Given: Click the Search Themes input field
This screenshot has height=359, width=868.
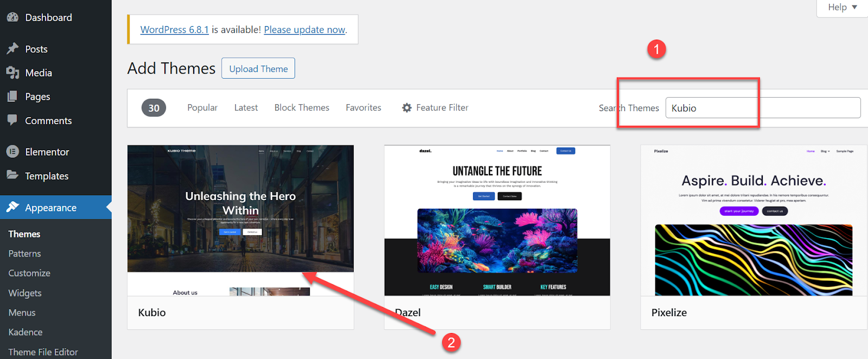Looking at the screenshot, I should (x=763, y=108).
